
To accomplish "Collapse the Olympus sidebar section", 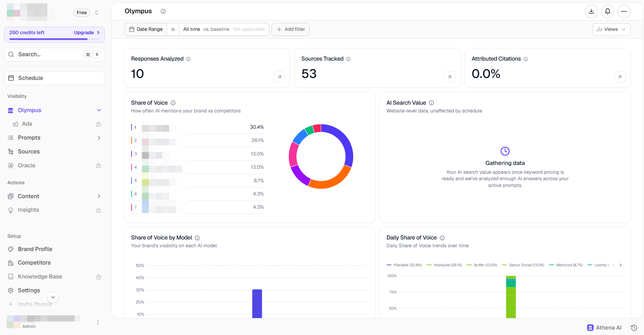I will [99, 110].
